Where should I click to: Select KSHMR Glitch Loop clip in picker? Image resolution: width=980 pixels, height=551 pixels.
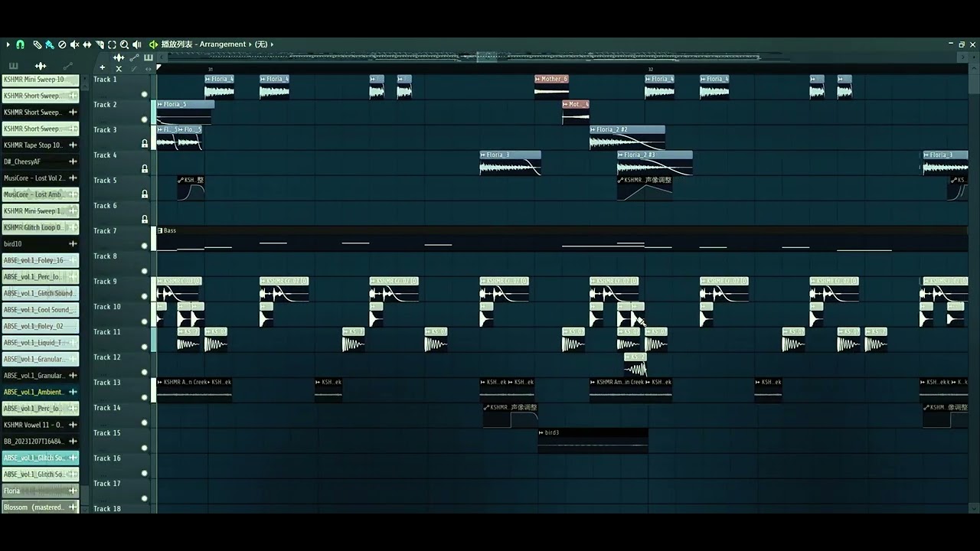pos(41,227)
